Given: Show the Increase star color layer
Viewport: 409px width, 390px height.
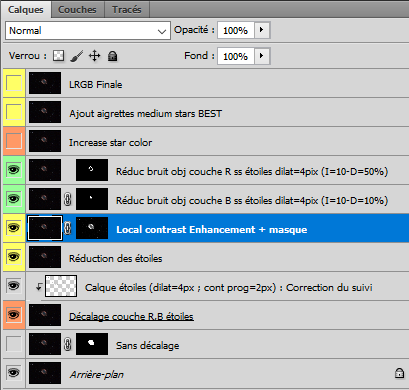Looking at the screenshot, I should click(x=14, y=141).
